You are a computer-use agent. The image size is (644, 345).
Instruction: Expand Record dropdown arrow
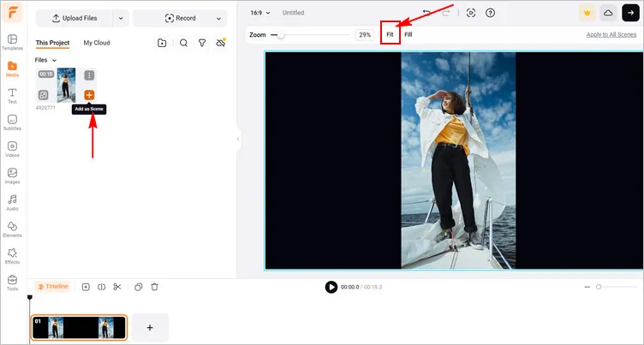pyautogui.click(x=218, y=19)
